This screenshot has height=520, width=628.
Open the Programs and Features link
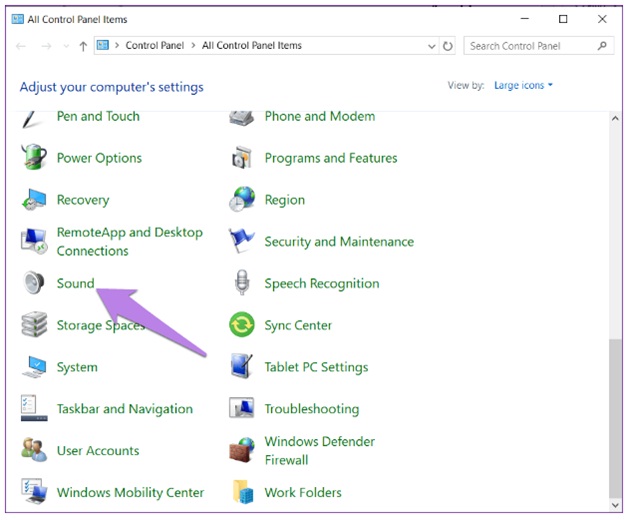331,158
